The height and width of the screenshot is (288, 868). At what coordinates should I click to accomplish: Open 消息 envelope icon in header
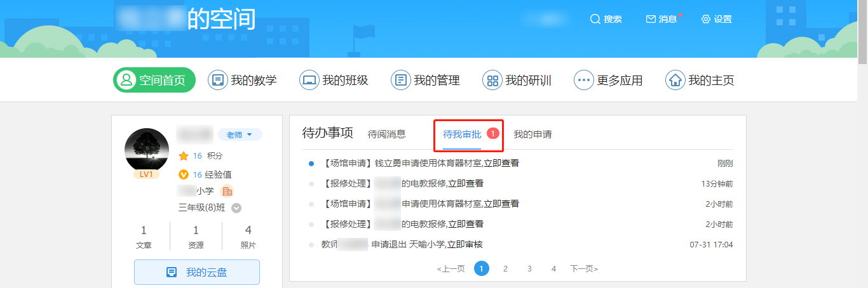pyautogui.click(x=651, y=19)
